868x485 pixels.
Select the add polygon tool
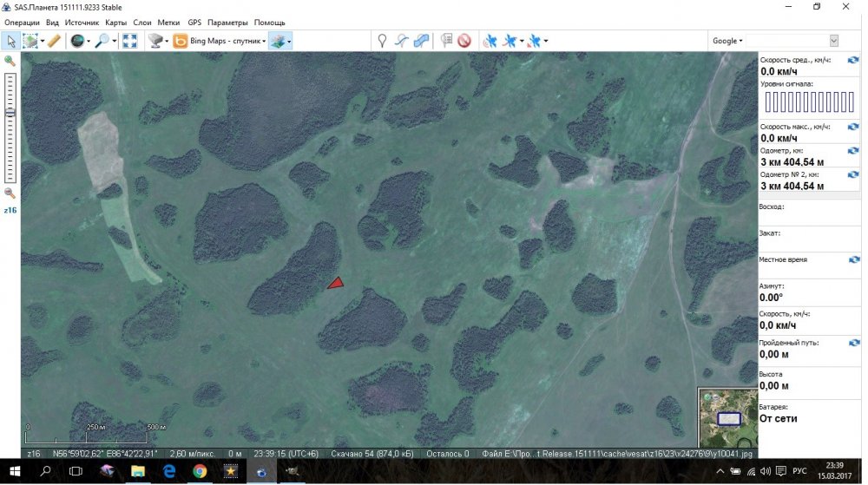421,41
